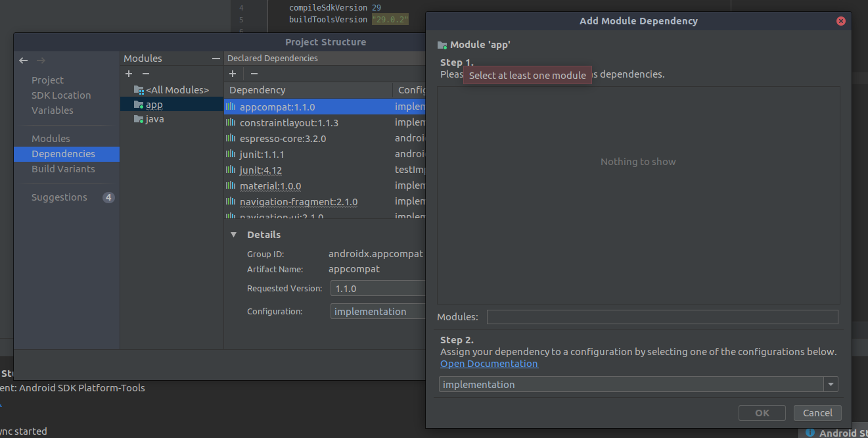The image size is (868, 438).
Task: Click the remove dependency minus icon
Action: pyautogui.click(x=254, y=74)
